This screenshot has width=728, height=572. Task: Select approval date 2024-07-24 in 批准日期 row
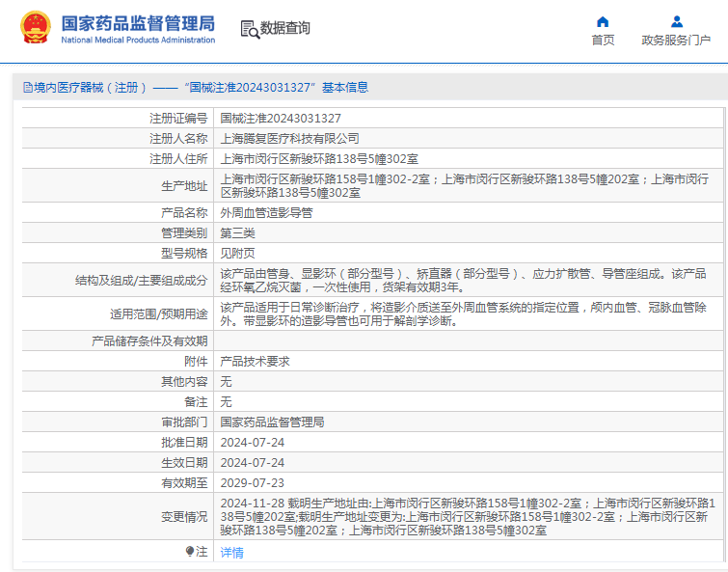252,443
